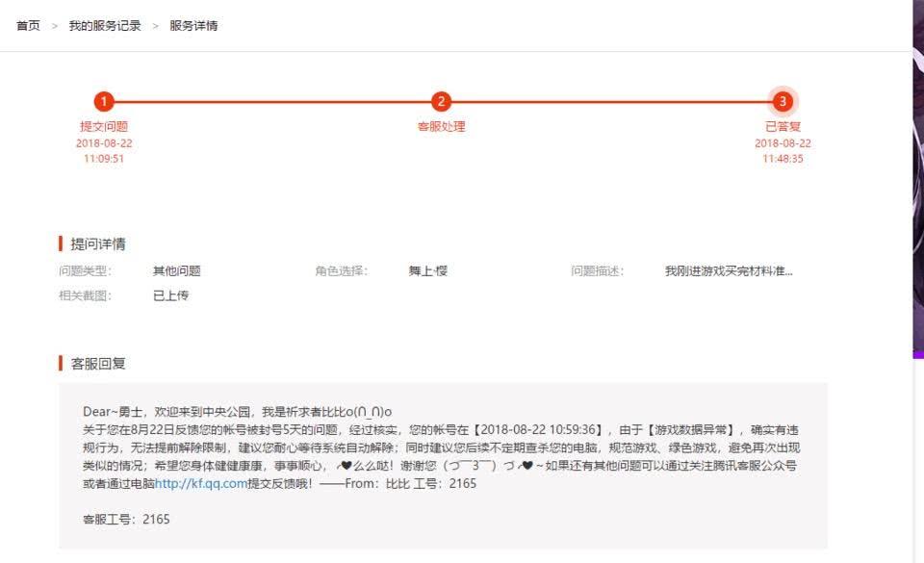The image size is (924, 563).
Task: Click the 已答复 step label
Action: [x=783, y=126]
